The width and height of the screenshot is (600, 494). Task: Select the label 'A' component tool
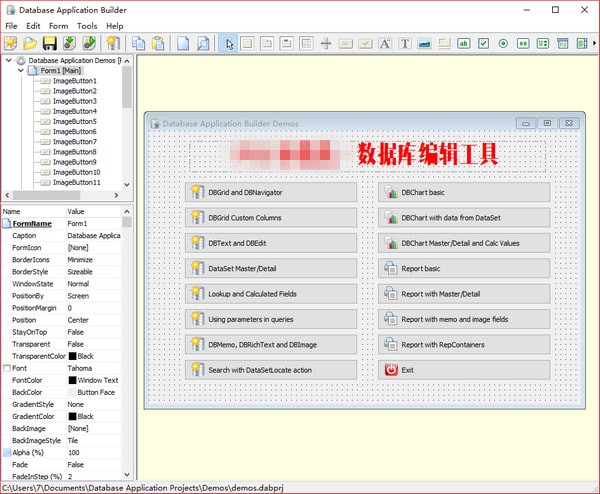click(x=385, y=43)
